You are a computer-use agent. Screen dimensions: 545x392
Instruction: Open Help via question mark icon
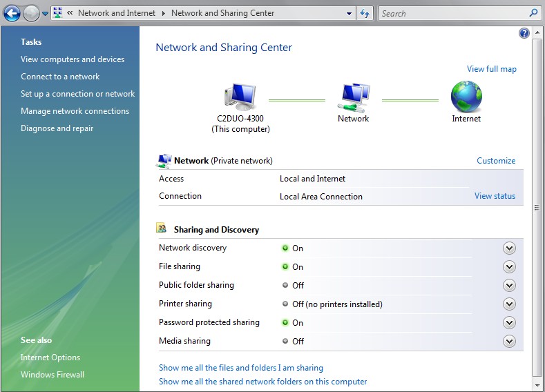point(524,33)
